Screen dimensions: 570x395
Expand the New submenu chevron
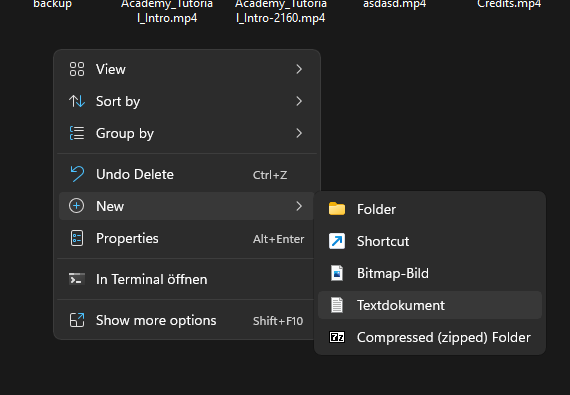pos(299,206)
